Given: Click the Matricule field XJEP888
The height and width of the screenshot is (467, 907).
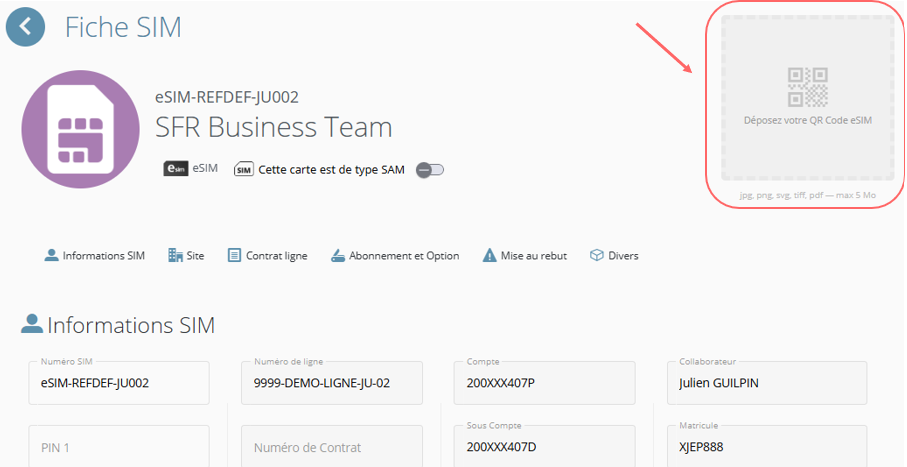Looking at the screenshot, I should [x=767, y=447].
